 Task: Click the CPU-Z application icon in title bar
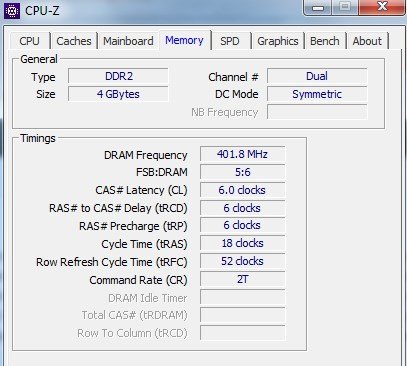pos(12,11)
